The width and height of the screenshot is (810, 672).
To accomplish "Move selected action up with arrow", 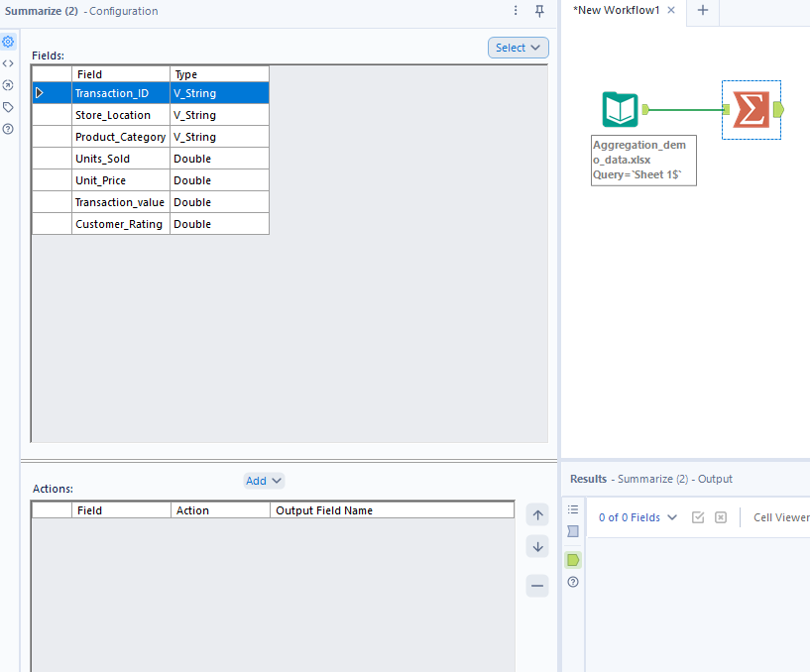I will 537,515.
